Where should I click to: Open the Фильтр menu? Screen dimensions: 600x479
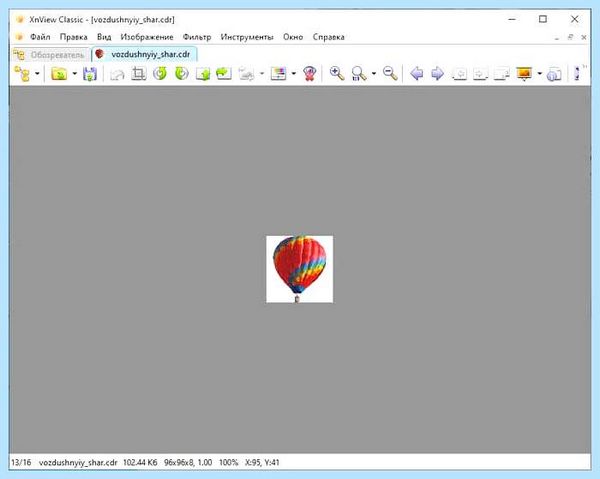click(x=197, y=37)
